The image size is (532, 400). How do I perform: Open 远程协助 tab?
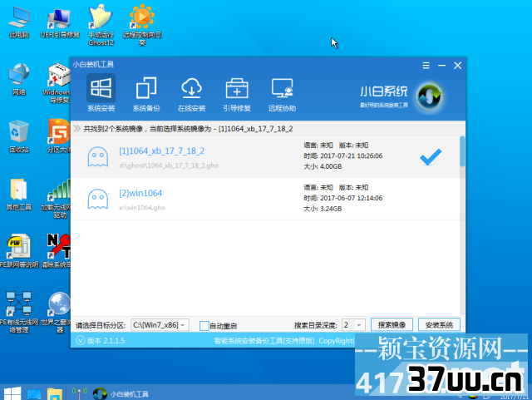tap(282, 93)
